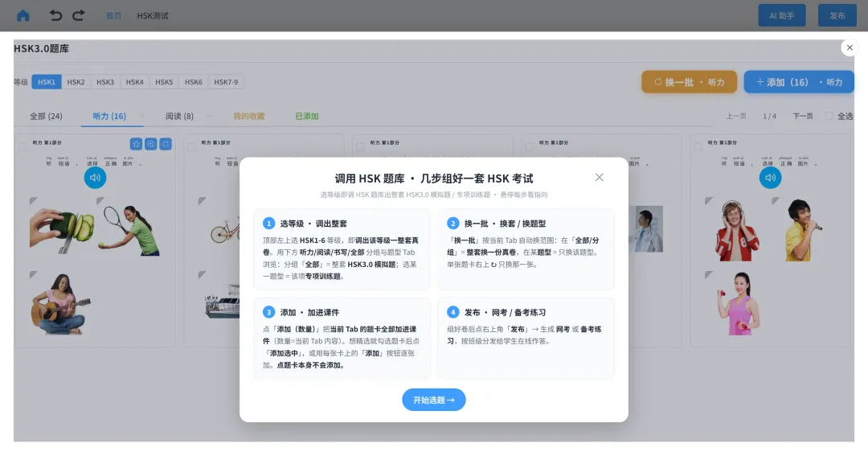Select the HSK3 level
The image size is (868, 452).
(105, 82)
